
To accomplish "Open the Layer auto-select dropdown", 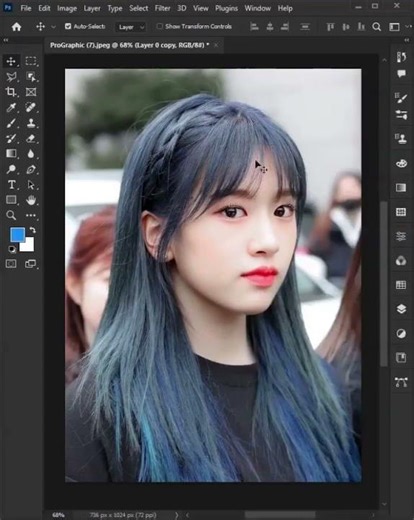I will [131, 27].
